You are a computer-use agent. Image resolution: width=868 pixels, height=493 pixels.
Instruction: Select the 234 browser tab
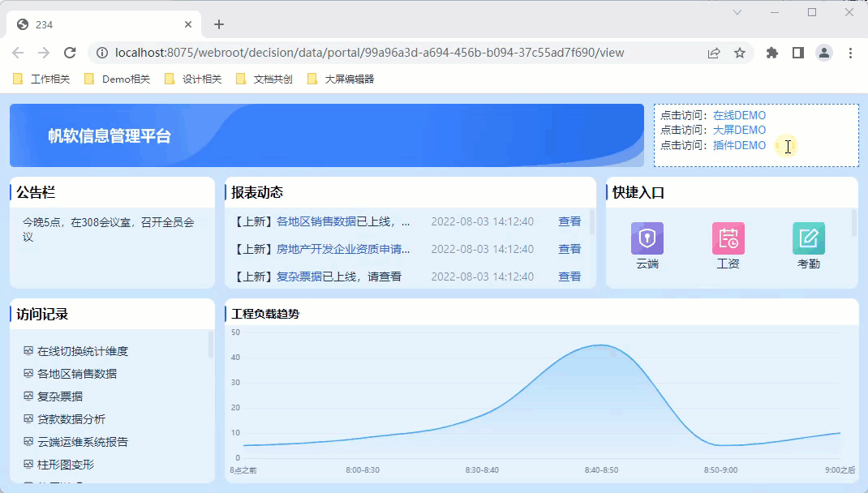click(x=97, y=24)
